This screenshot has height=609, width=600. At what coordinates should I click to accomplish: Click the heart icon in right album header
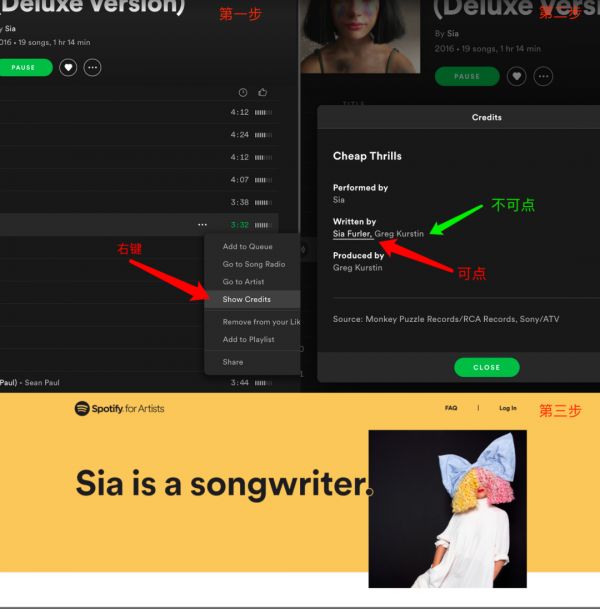(x=517, y=76)
